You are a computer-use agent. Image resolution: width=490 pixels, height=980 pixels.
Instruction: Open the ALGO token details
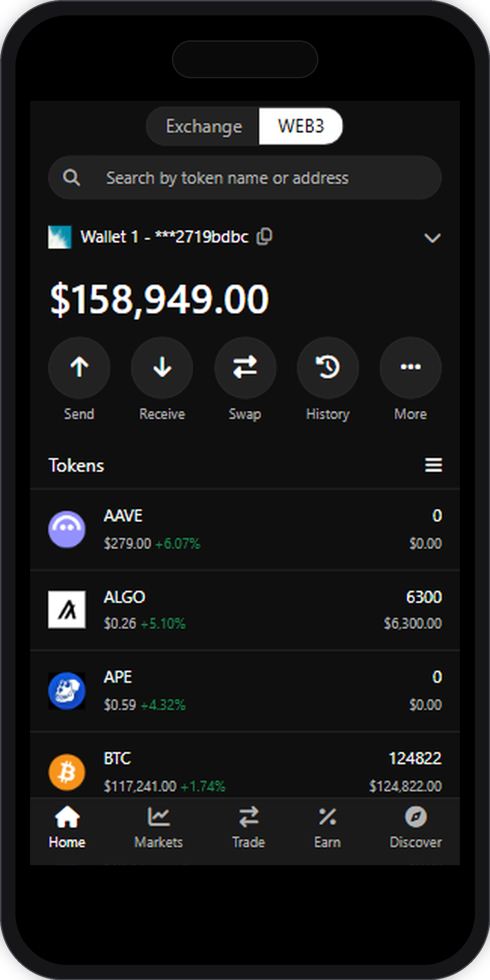point(245,610)
